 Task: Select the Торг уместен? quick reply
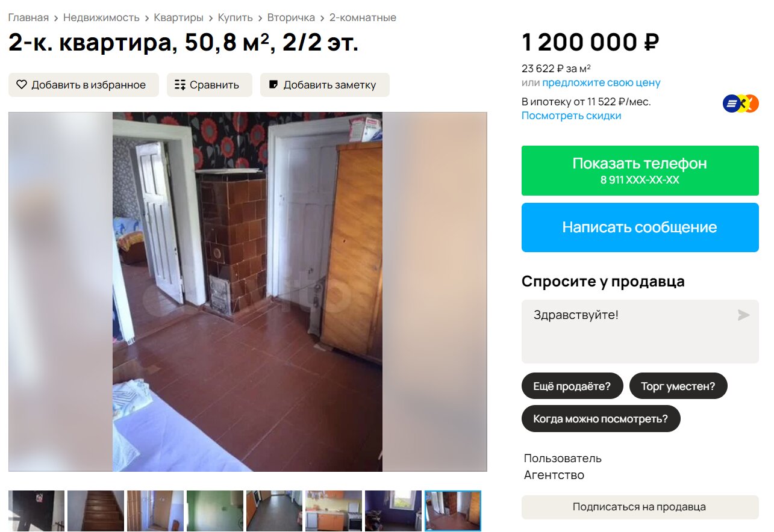678,386
